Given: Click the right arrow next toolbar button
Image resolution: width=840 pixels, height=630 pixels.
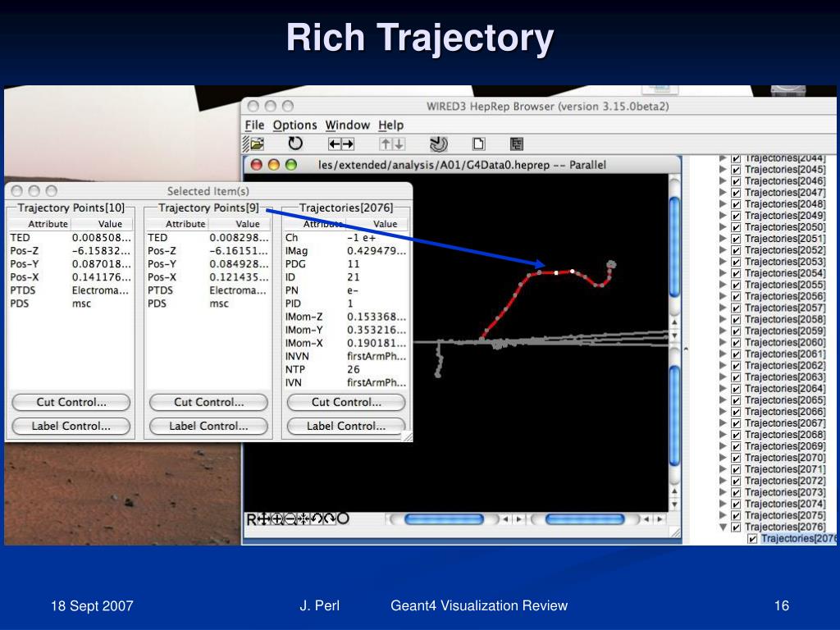Looking at the screenshot, I should [348, 144].
